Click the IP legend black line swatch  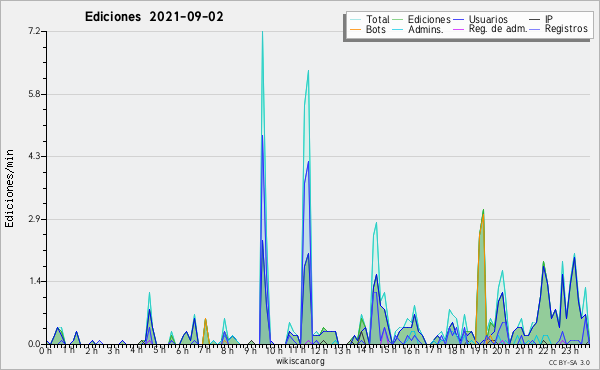(535, 20)
